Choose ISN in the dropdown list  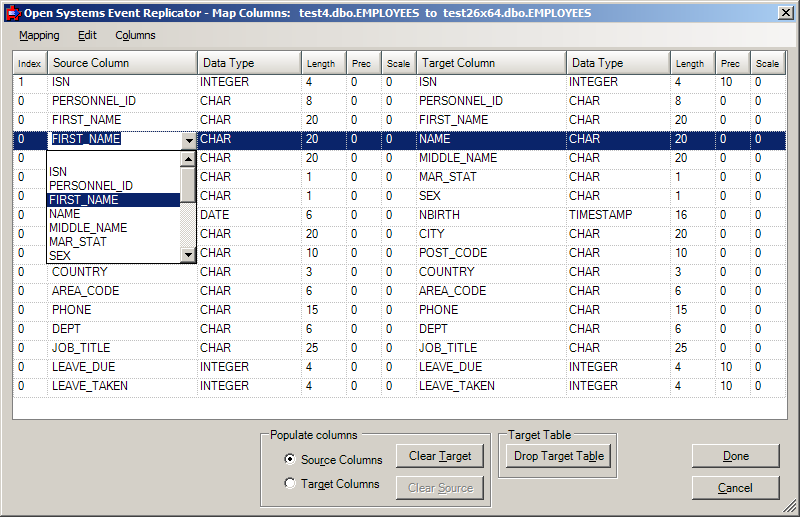click(x=113, y=171)
